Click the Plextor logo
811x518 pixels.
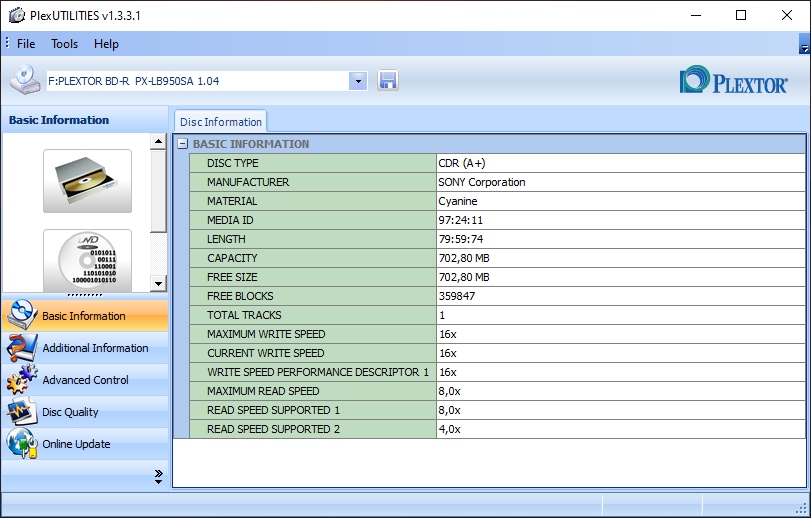click(733, 81)
